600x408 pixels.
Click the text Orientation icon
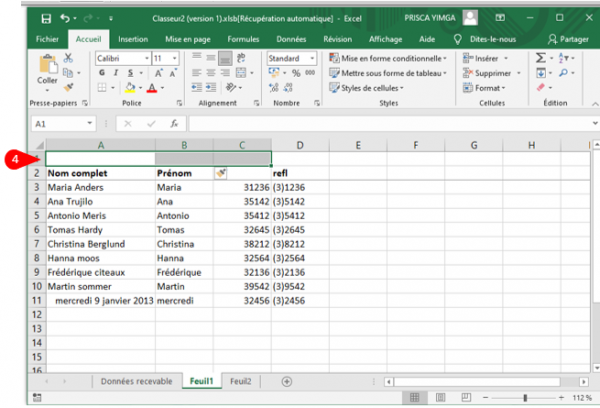point(231,87)
